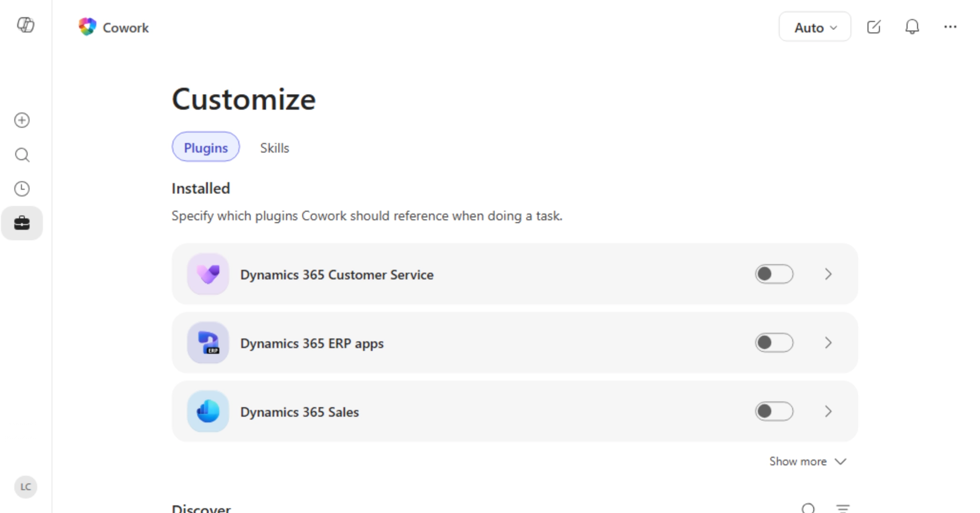The height and width of the screenshot is (513, 980).
Task: Open the Auto mode dropdown
Action: (815, 27)
